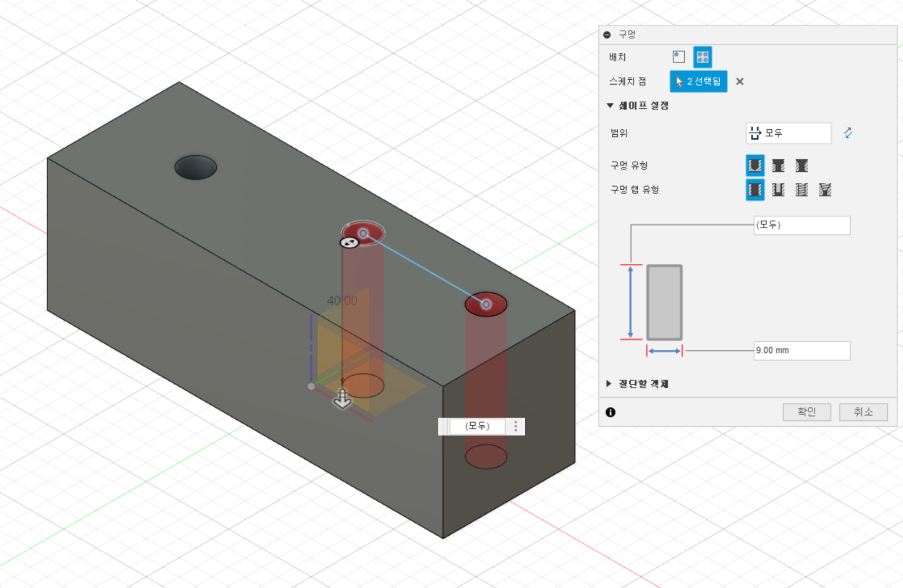This screenshot has height=588, width=903.
Task: Confirm the hole with 확인
Action: point(807,412)
